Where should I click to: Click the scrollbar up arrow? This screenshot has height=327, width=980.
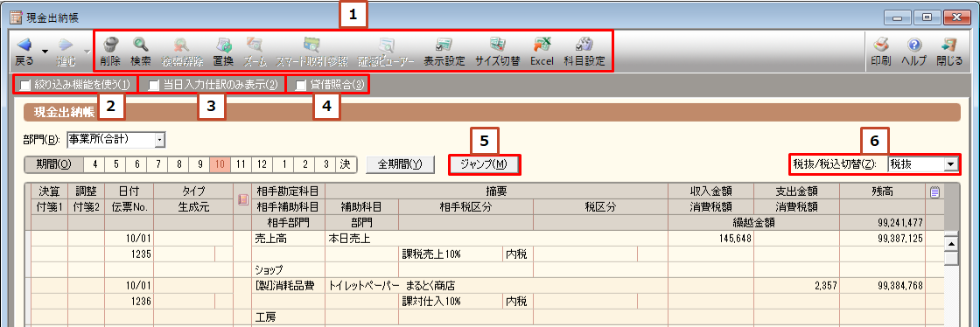pyautogui.click(x=951, y=243)
